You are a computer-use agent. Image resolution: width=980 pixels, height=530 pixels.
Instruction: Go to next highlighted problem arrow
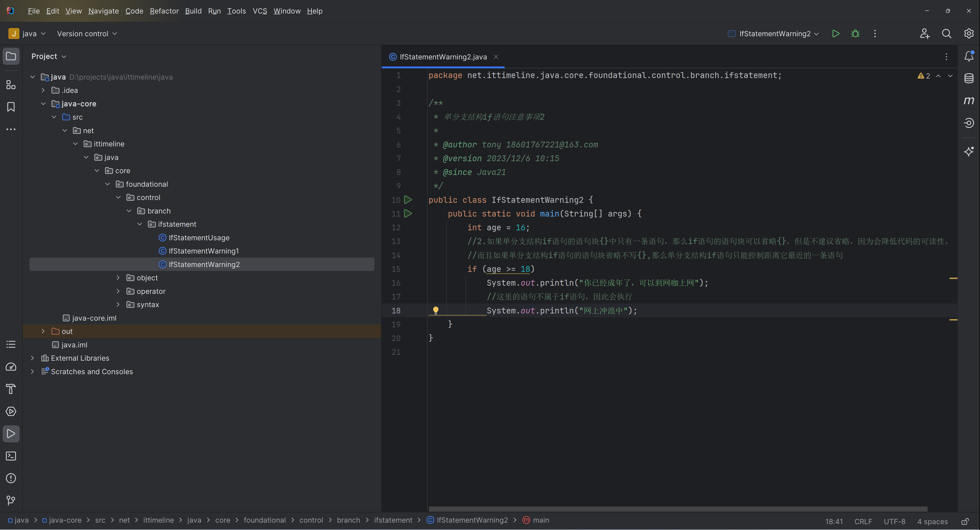tap(950, 76)
